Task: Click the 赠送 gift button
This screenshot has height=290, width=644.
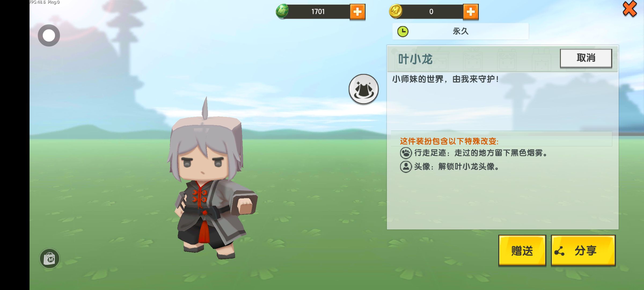Action: coord(522,251)
